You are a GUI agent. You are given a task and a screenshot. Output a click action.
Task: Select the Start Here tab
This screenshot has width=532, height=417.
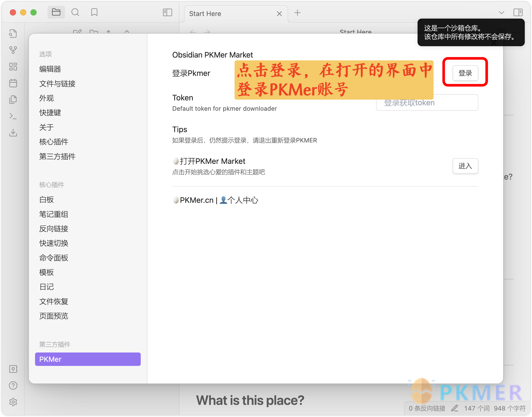click(236, 14)
